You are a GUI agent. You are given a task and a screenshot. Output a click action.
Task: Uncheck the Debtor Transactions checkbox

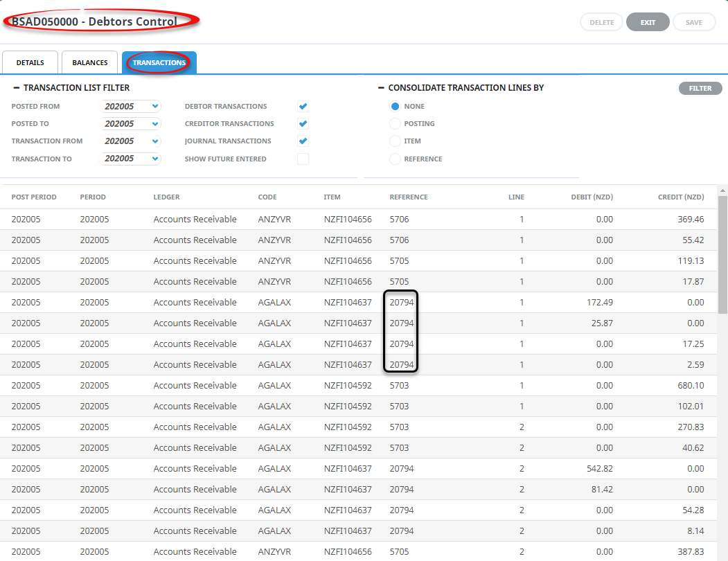303,107
